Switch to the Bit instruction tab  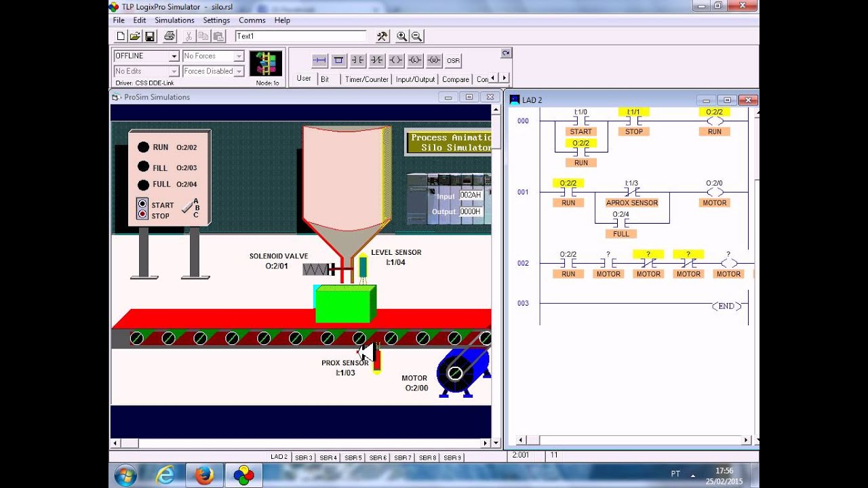(325, 79)
